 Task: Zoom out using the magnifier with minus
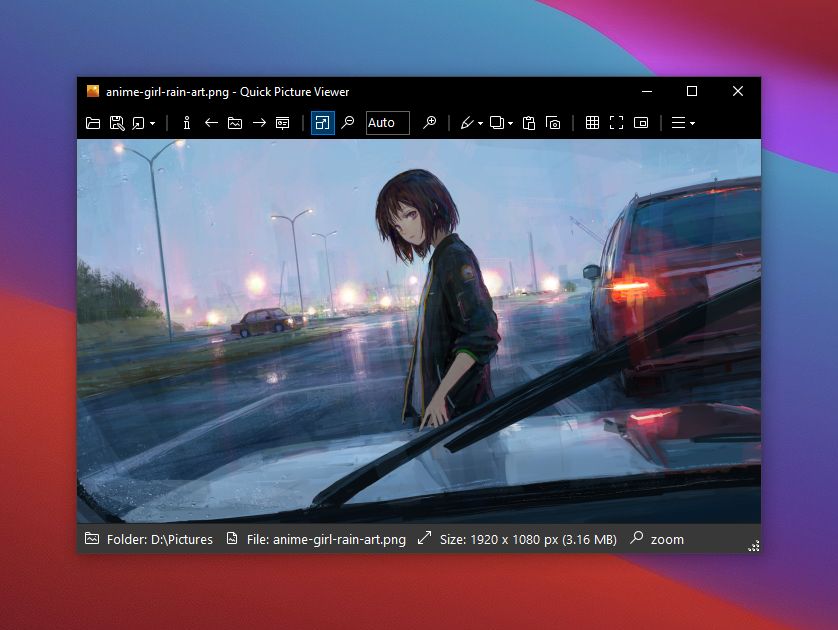click(347, 122)
